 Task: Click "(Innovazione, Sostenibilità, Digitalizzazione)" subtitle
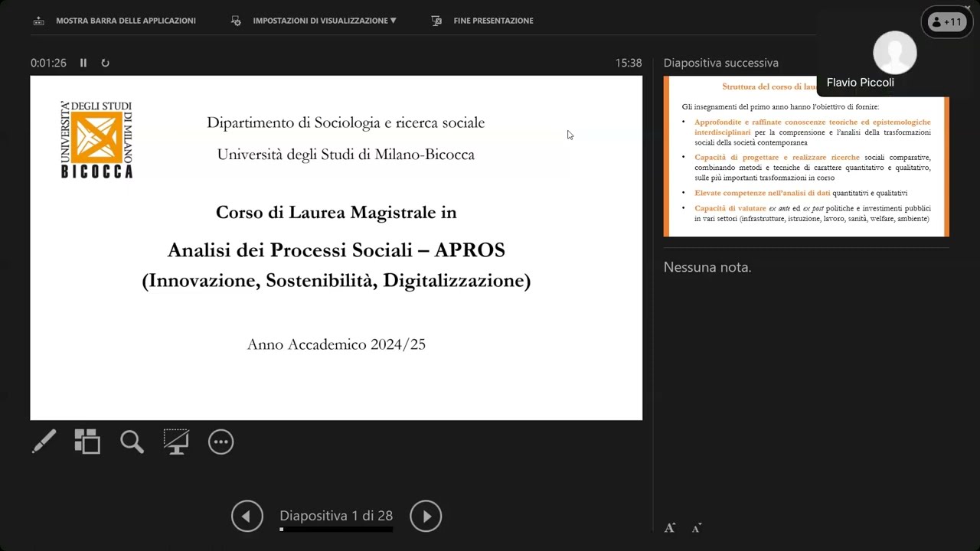pyautogui.click(x=336, y=281)
